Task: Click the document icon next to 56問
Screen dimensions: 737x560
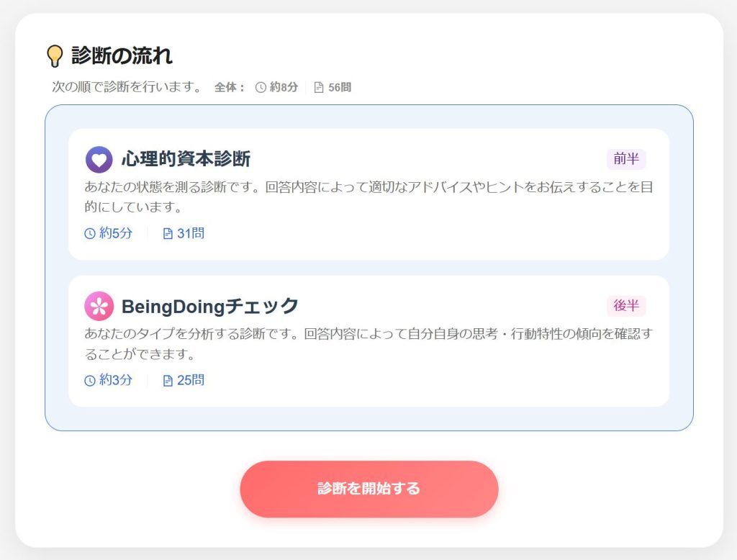Action: coord(319,88)
